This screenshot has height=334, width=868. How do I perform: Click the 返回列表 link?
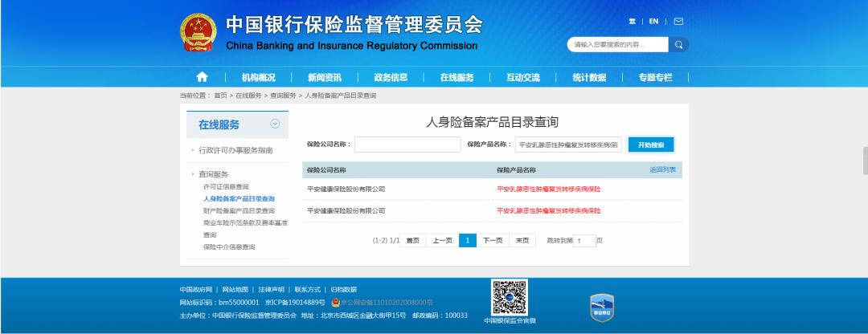(x=662, y=169)
